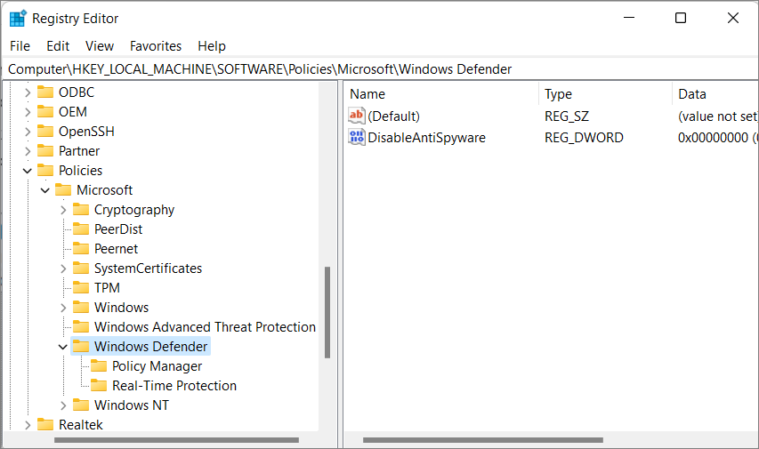Expand the Realtek key
759x449 pixels.
click(28, 425)
